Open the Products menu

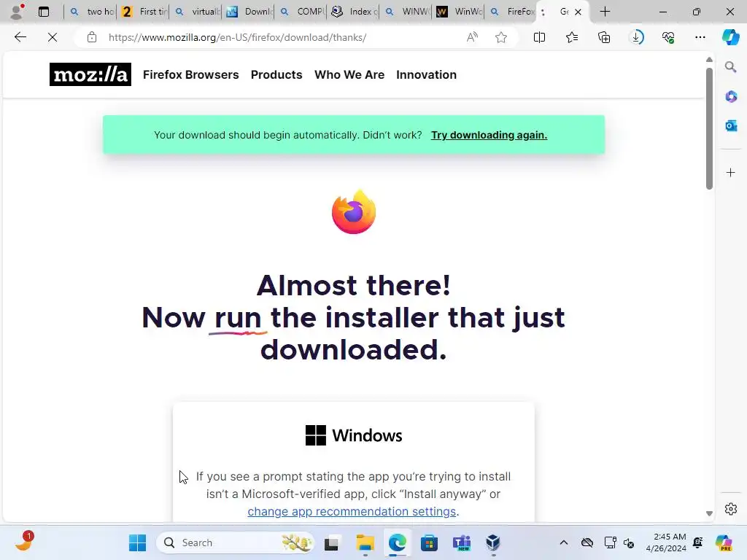pos(276,75)
